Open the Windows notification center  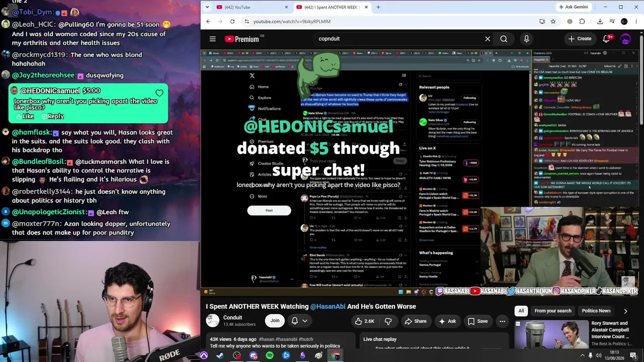633,355
